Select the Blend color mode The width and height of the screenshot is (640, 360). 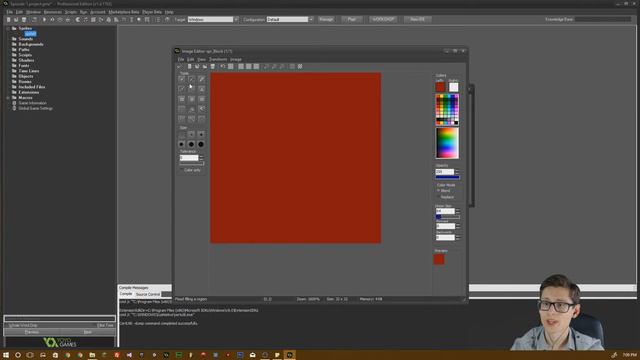coord(439,191)
